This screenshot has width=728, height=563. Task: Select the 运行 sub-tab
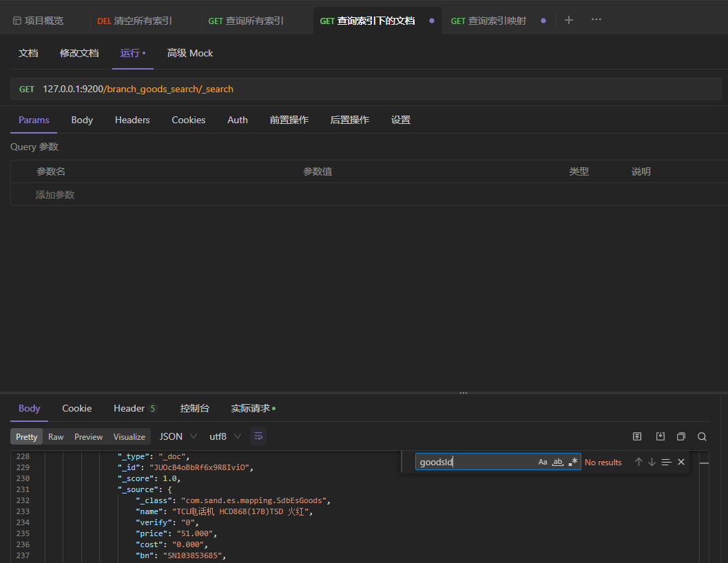coord(133,54)
